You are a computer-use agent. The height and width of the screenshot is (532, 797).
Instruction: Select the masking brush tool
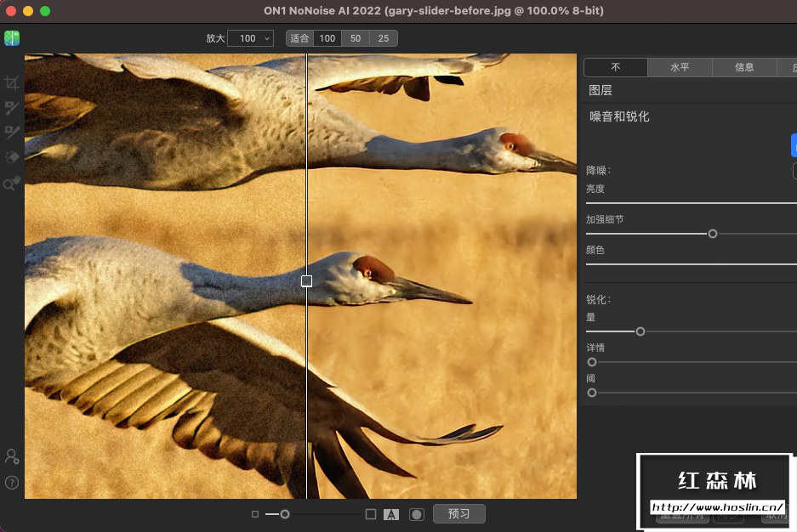[12, 108]
